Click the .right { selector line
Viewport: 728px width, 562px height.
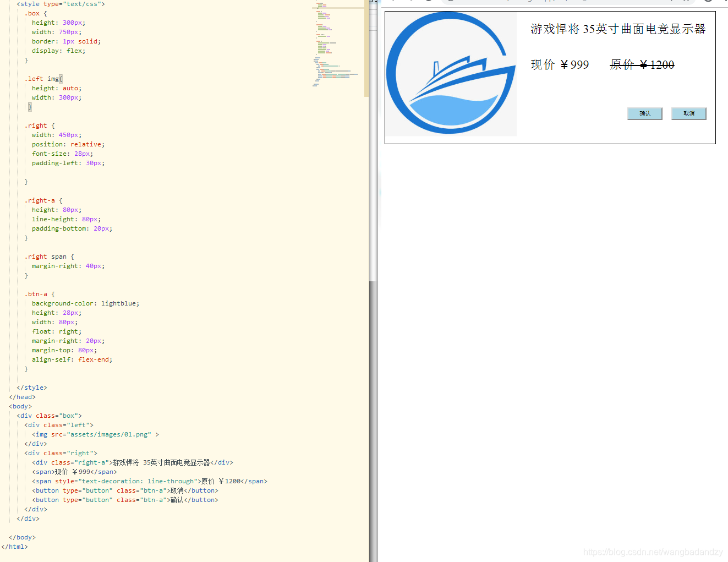pyautogui.click(x=40, y=126)
